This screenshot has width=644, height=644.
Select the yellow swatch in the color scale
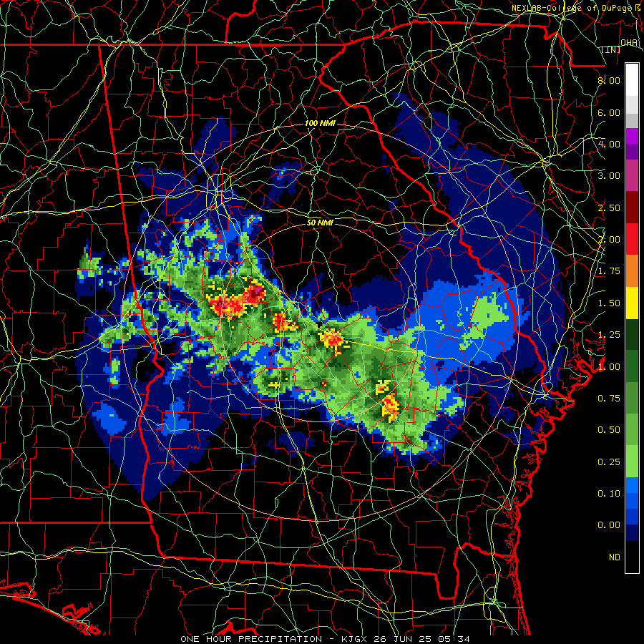pyautogui.click(x=632, y=303)
